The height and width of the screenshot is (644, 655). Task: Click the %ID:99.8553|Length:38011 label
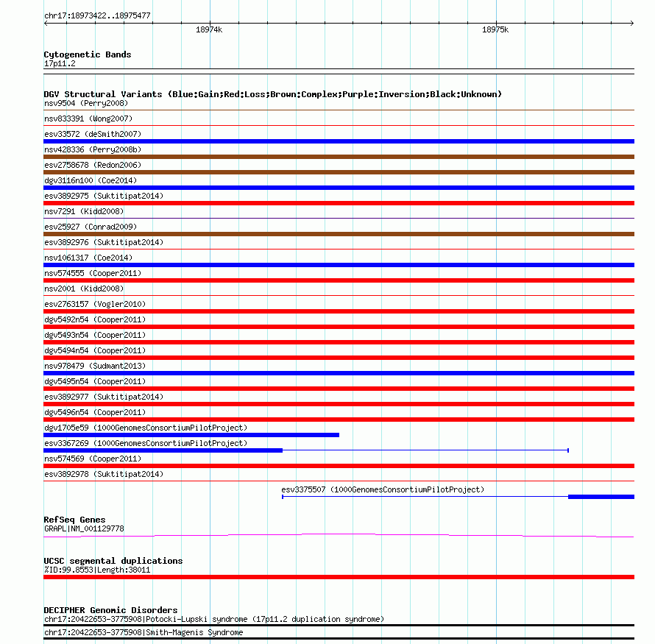[x=97, y=570]
